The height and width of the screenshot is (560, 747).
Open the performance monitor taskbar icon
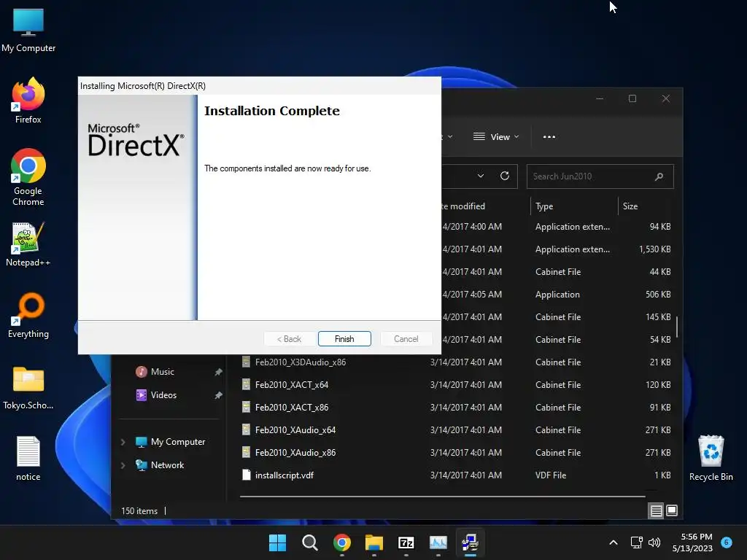pos(438,542)
